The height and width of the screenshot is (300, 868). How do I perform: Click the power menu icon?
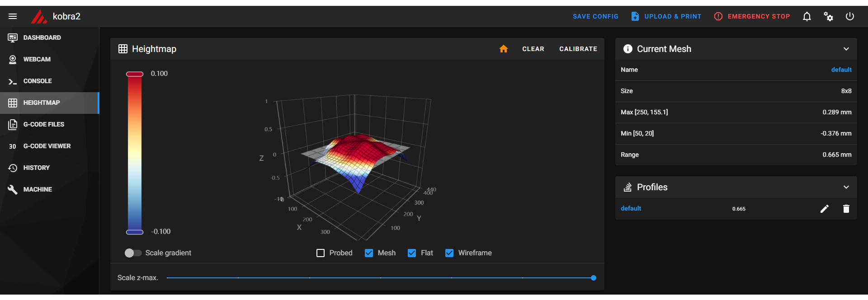coord(850,16)
